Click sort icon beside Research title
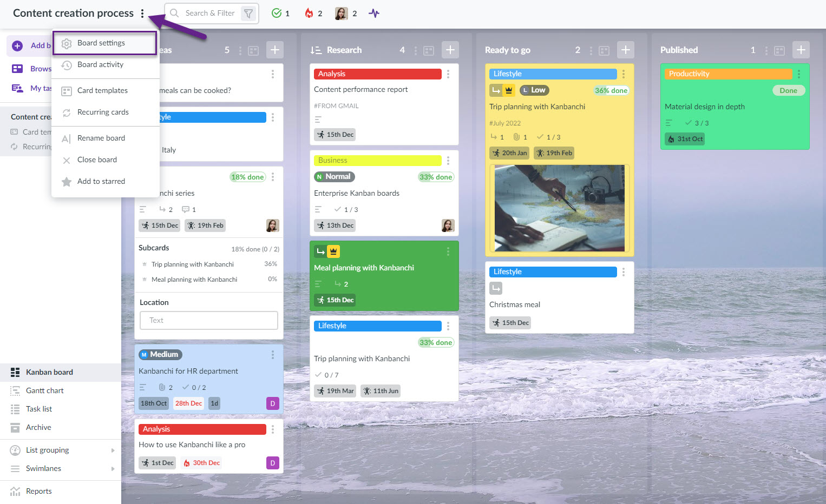 [316, 50]
